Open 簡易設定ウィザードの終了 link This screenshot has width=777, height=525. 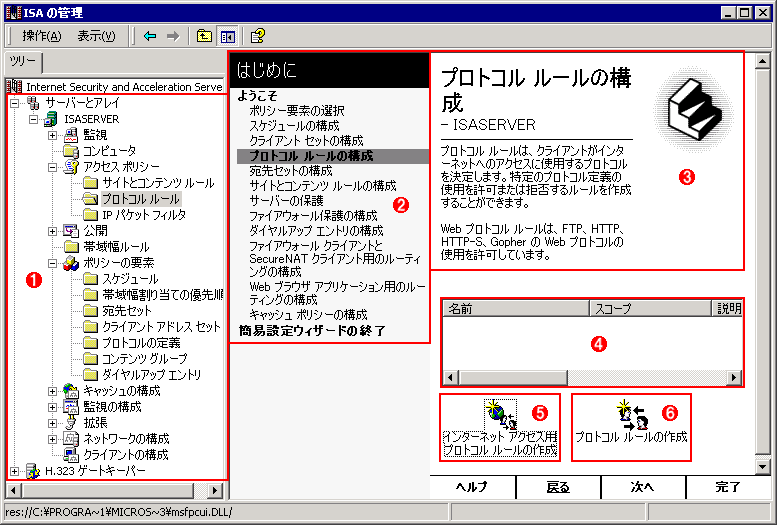[312, 331]
